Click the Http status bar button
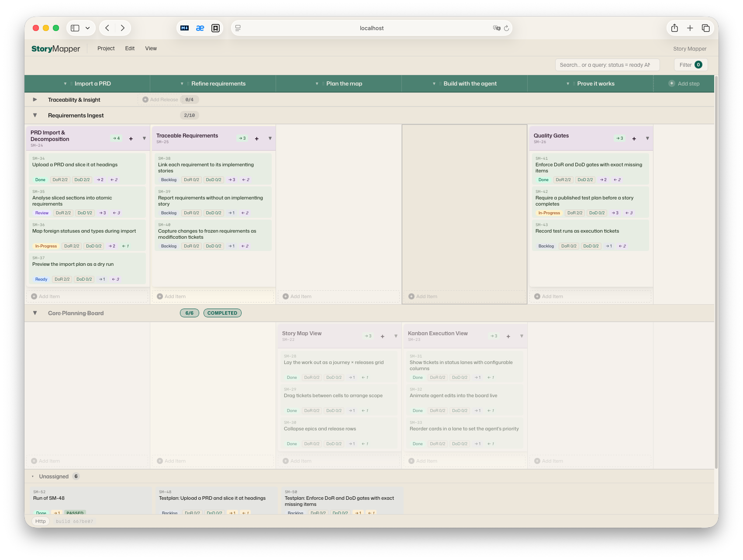The height and width of the screenshot is (560, 743). [x=41, y=521]
